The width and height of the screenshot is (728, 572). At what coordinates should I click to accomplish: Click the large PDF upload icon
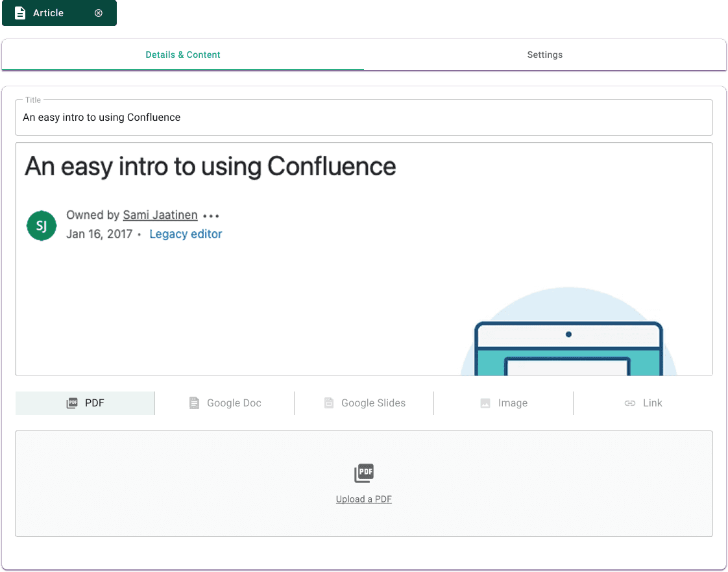(364, 473)
